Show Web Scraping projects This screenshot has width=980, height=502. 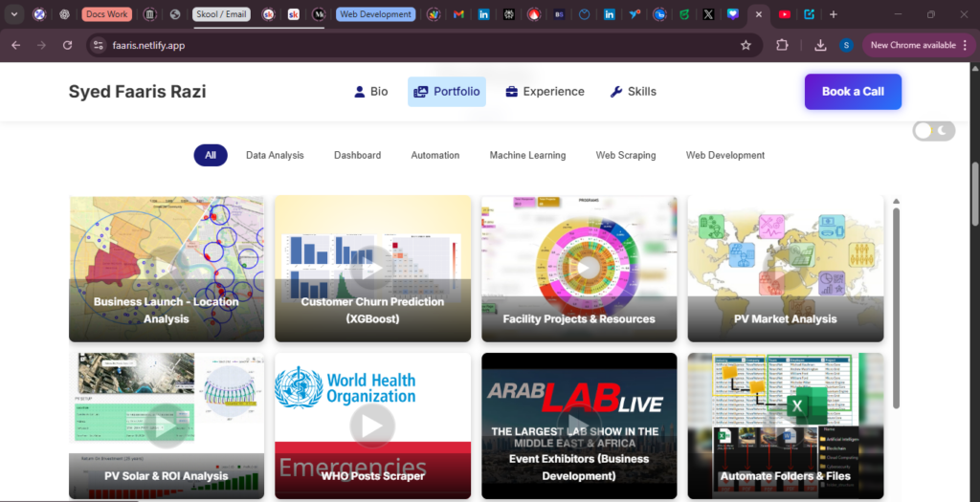tap(626, 156)
